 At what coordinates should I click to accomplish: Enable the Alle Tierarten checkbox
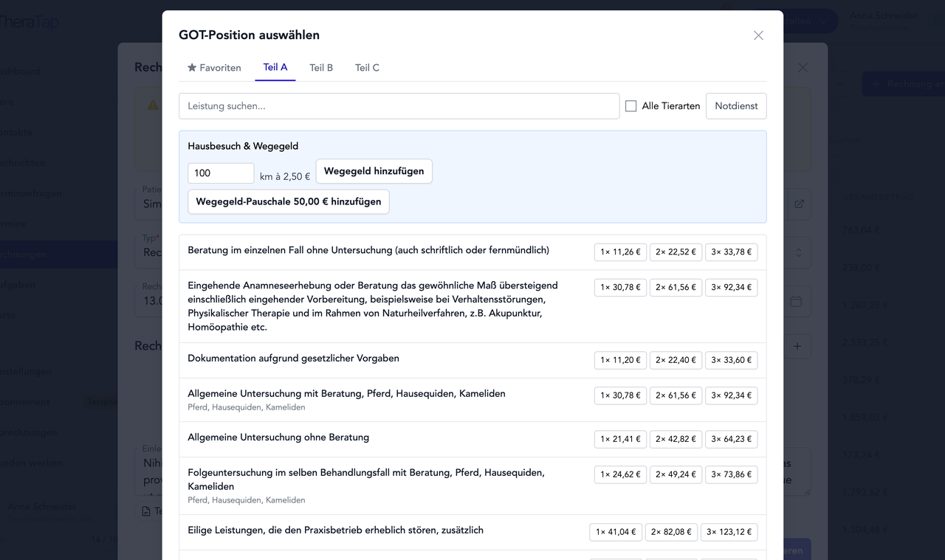point(631,106)
